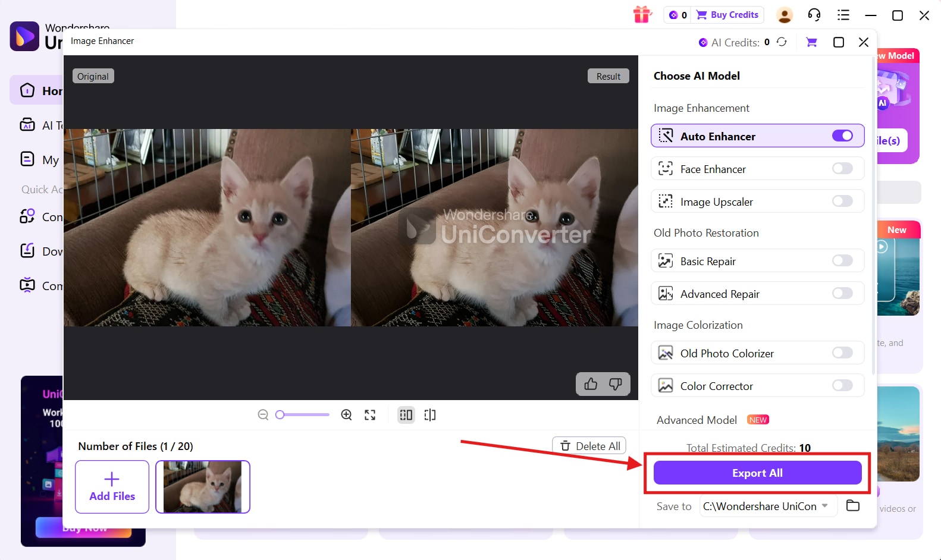This screenshot has height=560, width=941.
Task: Click the zoom level slider handle
Action: 280,415
